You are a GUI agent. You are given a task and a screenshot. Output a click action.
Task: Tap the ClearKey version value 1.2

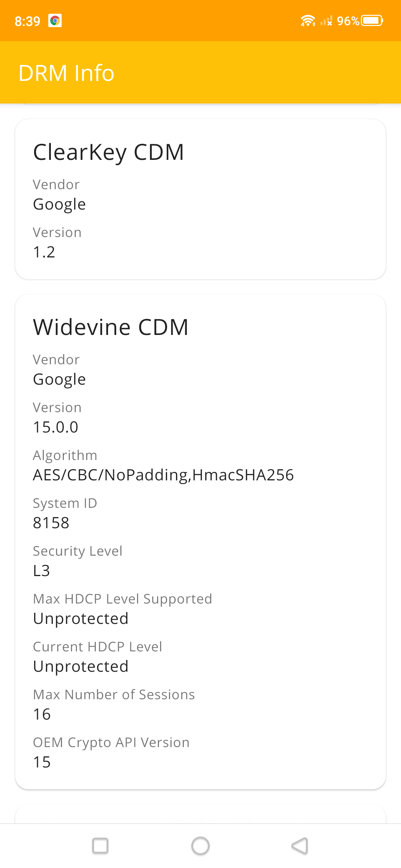click(44, 252)
